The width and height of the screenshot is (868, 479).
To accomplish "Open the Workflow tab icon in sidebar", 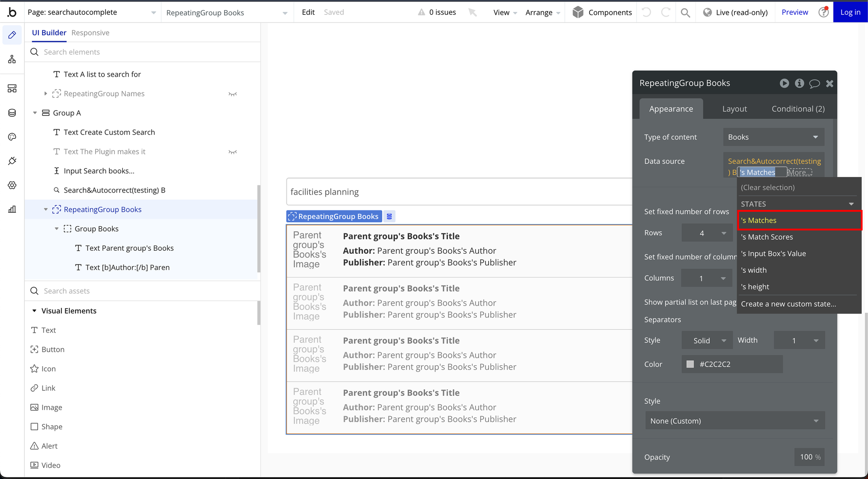I will pyautogui.click(x=12, y=59).
